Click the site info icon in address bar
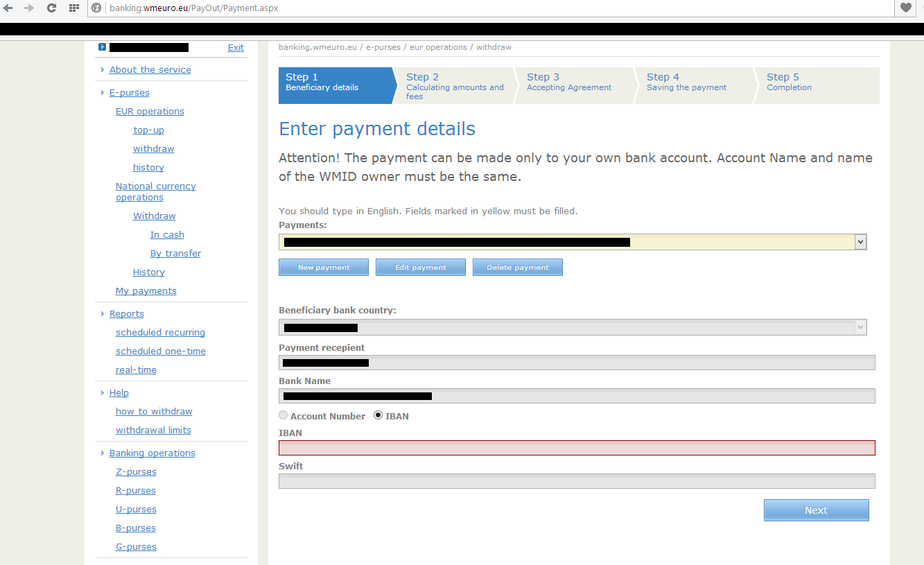This screenshot has height=565, width=924. coord(97,8)
